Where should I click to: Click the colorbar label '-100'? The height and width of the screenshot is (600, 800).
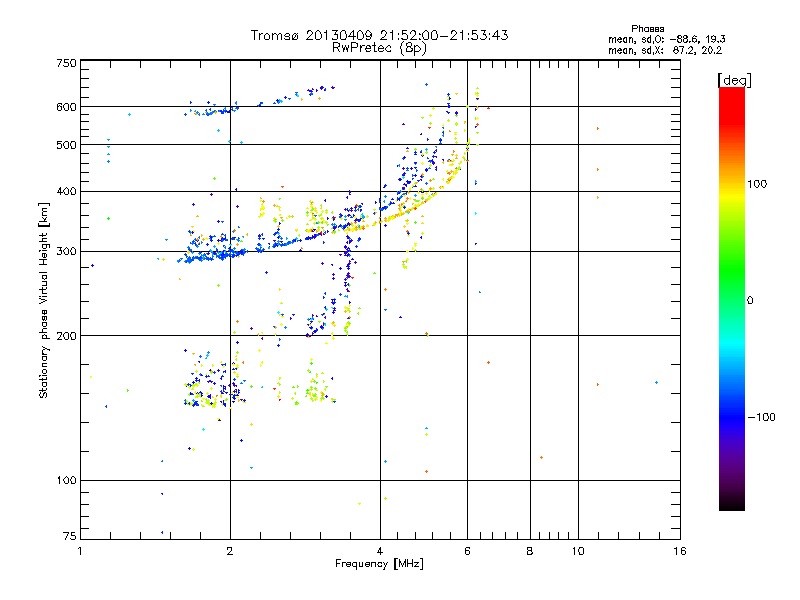coord(761,417)
